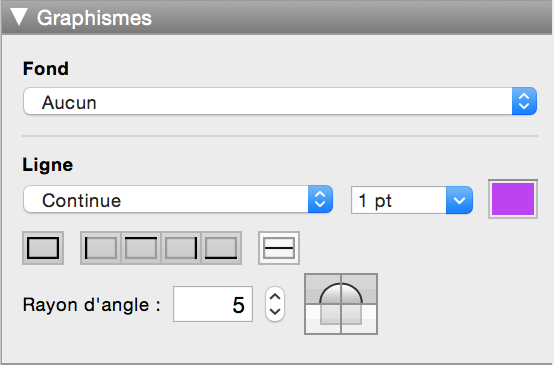Select top-left corner in rounding selector
The image size is (554, 365).
pos(323,289)
